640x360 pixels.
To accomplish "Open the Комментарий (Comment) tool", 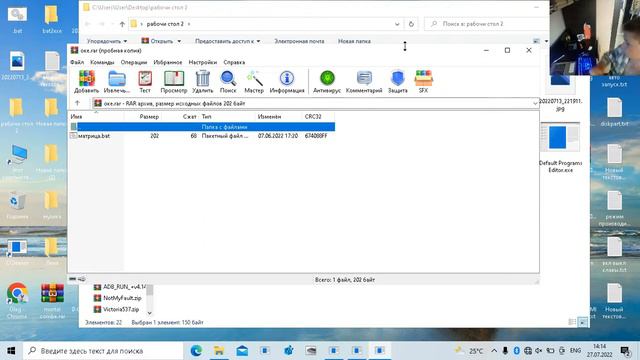I will click(364, 81).
